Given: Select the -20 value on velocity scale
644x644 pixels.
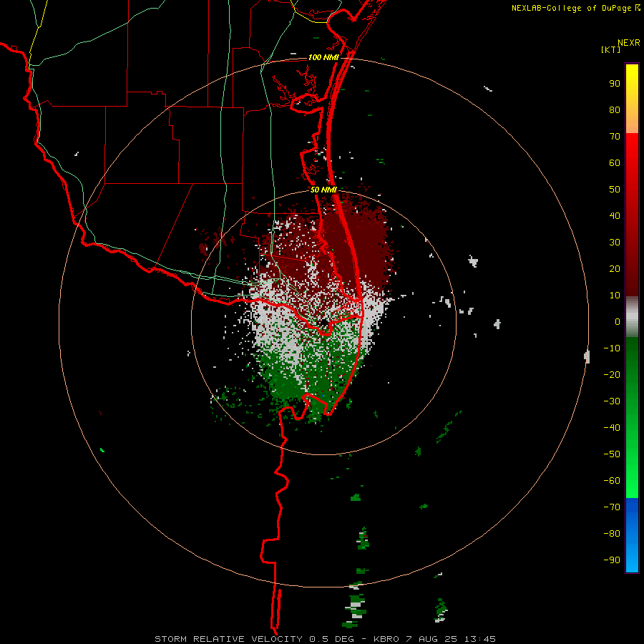Looking at the screenshot, I should 612,374.
